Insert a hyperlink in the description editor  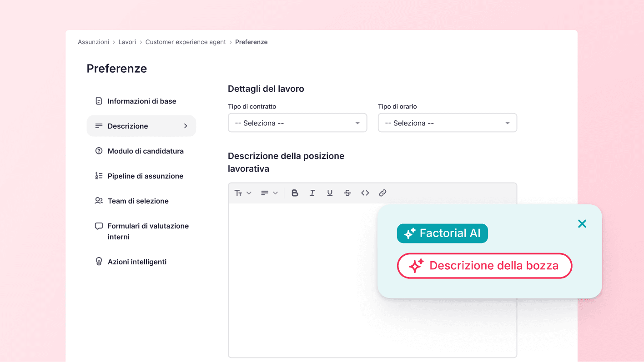coord(382,193)
